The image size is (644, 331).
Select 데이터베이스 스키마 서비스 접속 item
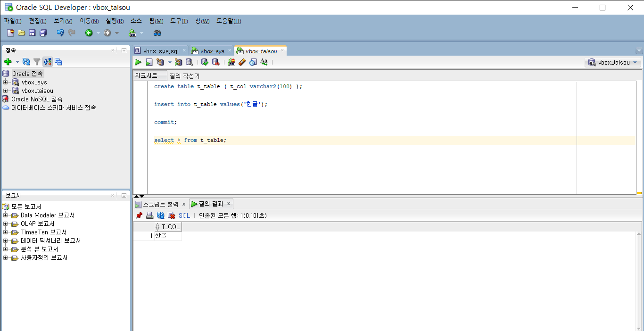[x=54, y=108]
